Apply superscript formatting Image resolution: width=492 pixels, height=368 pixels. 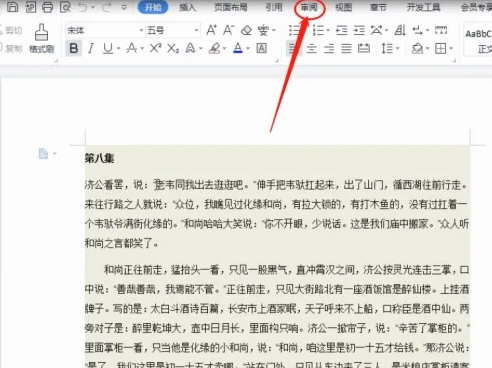pos(155,49)
